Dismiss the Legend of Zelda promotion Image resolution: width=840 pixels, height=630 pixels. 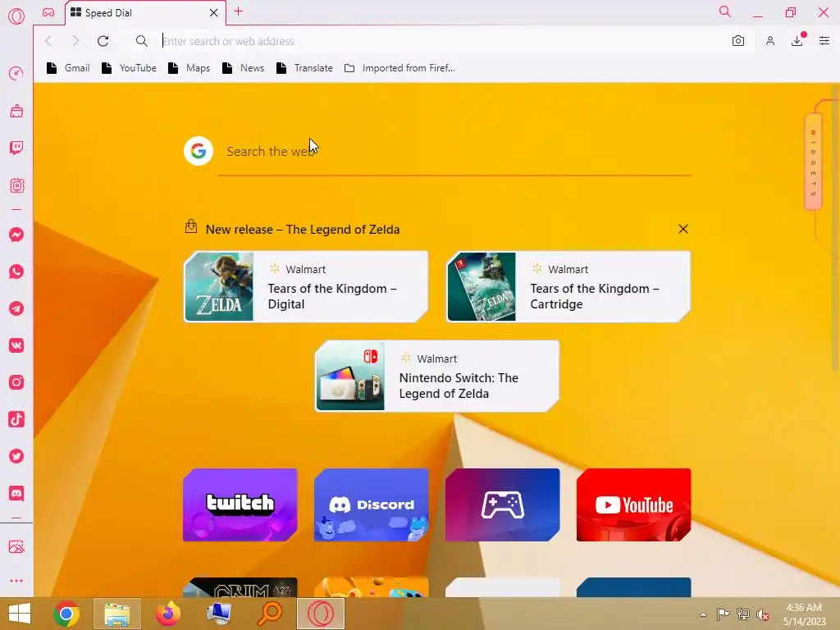pos(683,230)
